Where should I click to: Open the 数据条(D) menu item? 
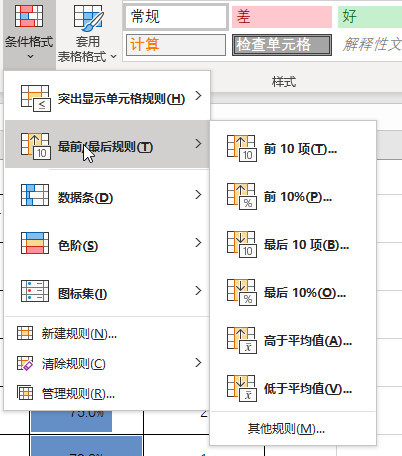click(107, 195)
